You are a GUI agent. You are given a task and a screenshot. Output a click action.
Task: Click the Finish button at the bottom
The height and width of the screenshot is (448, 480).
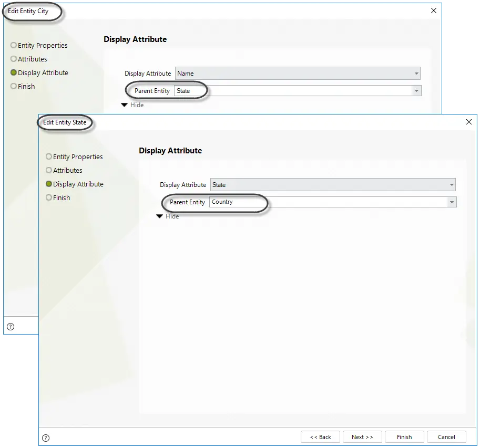404,437
